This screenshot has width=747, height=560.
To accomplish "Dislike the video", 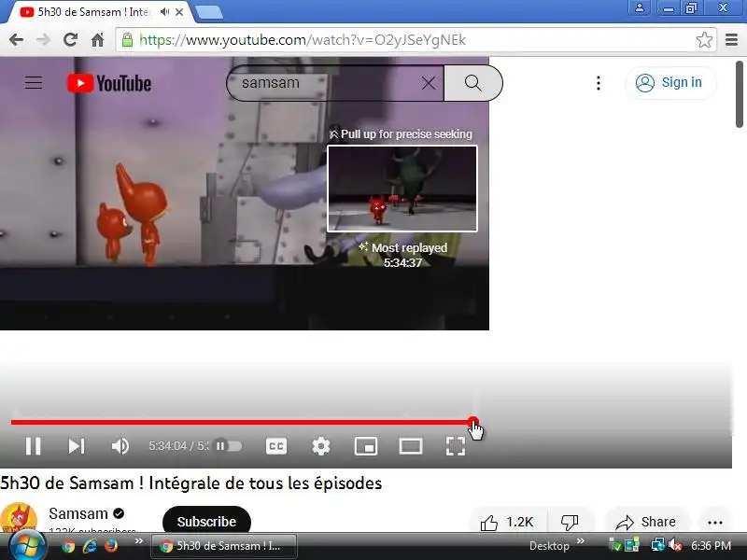I will [570, 522].
